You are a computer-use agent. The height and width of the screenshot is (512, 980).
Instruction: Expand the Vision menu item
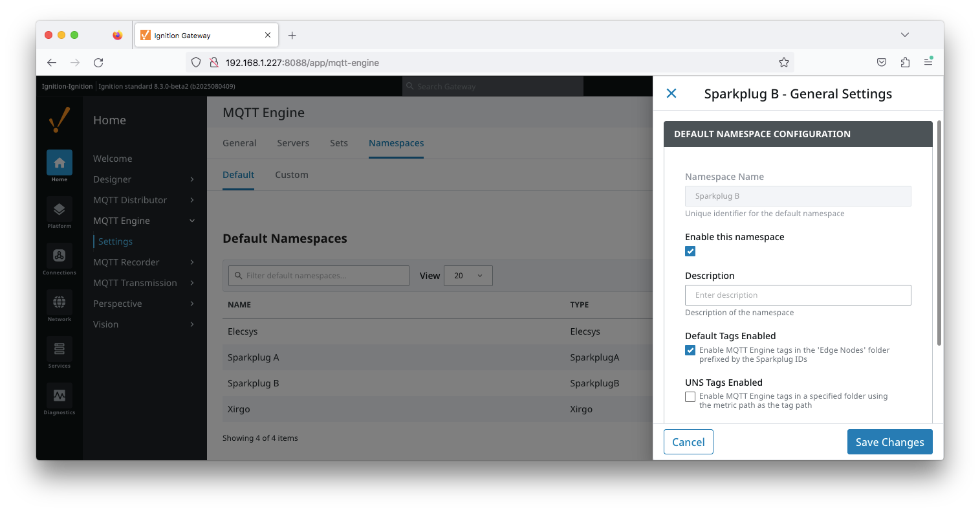[x=144, y=324]
